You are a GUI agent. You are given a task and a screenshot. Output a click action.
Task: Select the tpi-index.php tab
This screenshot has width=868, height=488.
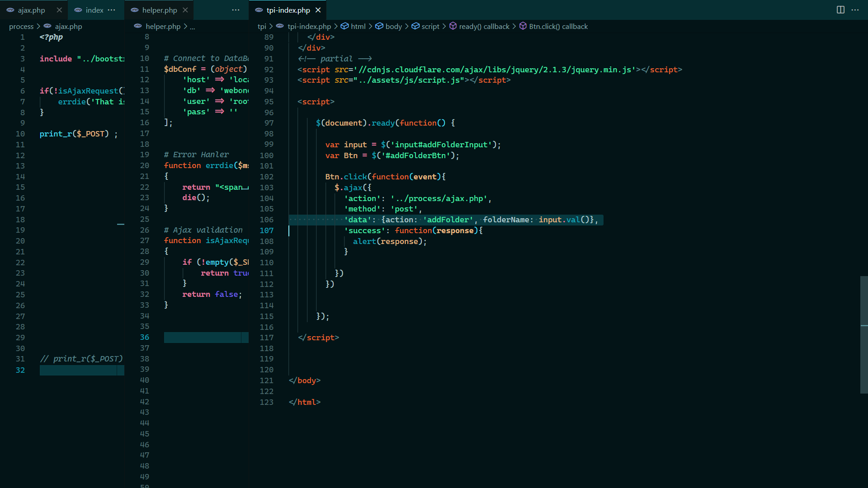(288, 10)
